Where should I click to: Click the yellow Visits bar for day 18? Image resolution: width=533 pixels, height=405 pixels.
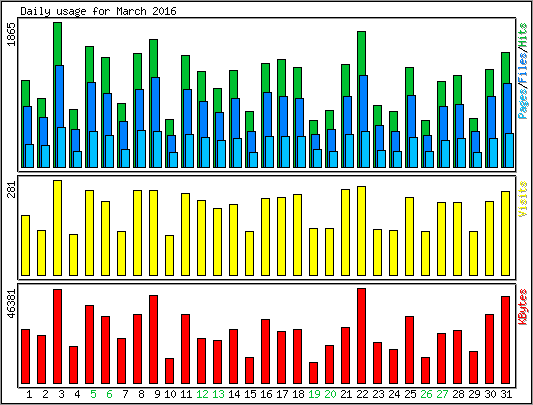[297, 235]
